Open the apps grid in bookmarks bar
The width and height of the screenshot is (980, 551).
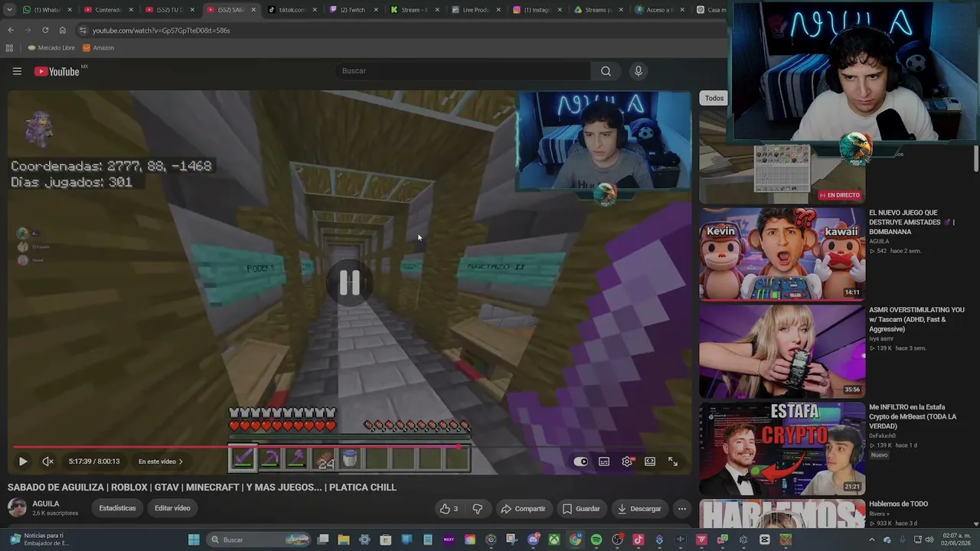pyautogui.click(x=9, y=47)
